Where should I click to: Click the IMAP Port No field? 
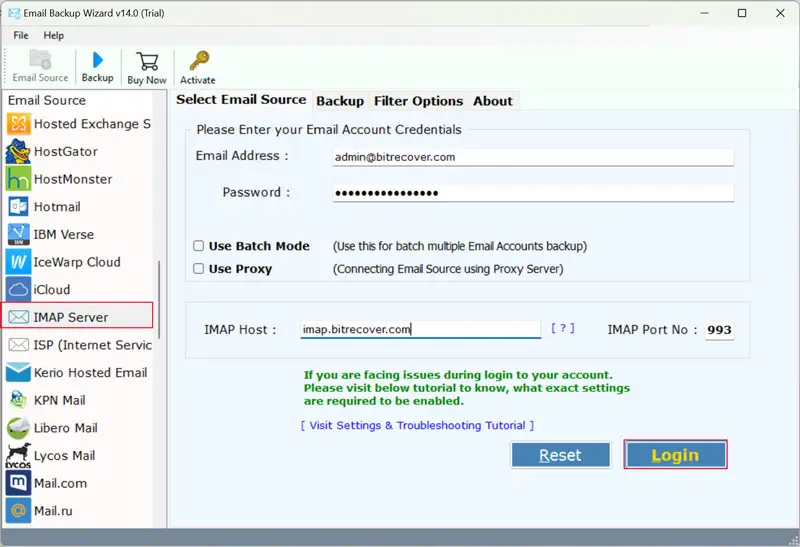click(719, 330)
